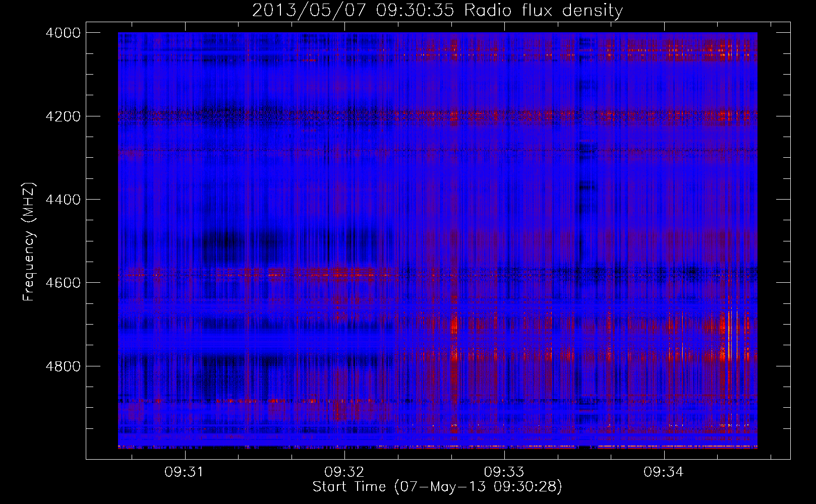Click the "Frequency (MHZ)" axis label
Screen dimensions: 816x504
pyautogui.click(x=29, y=242)
